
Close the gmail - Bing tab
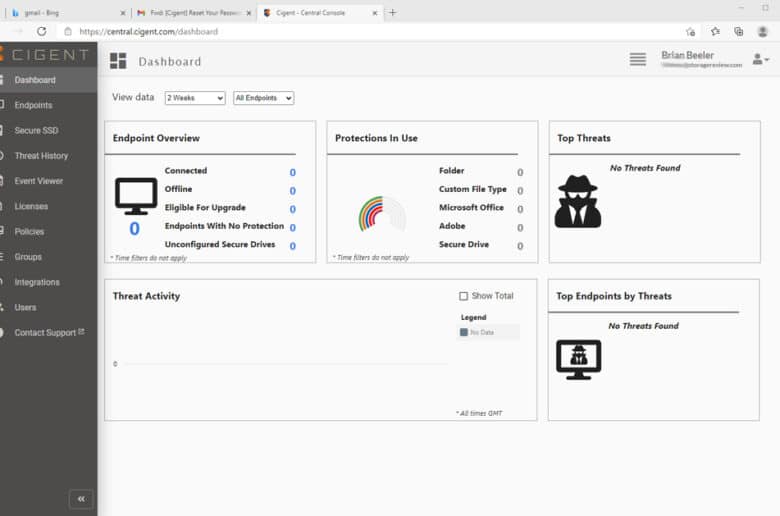122,13
